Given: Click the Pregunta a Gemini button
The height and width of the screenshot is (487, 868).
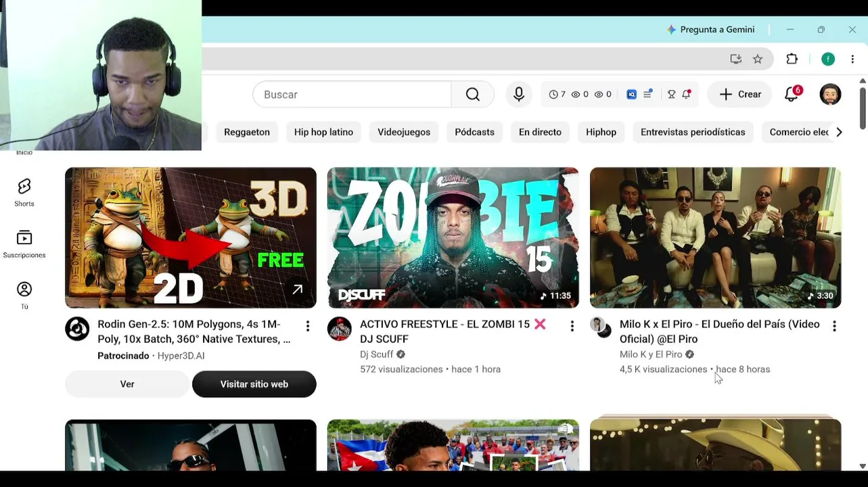Looking at the screenshot, I should pos(710,30).
